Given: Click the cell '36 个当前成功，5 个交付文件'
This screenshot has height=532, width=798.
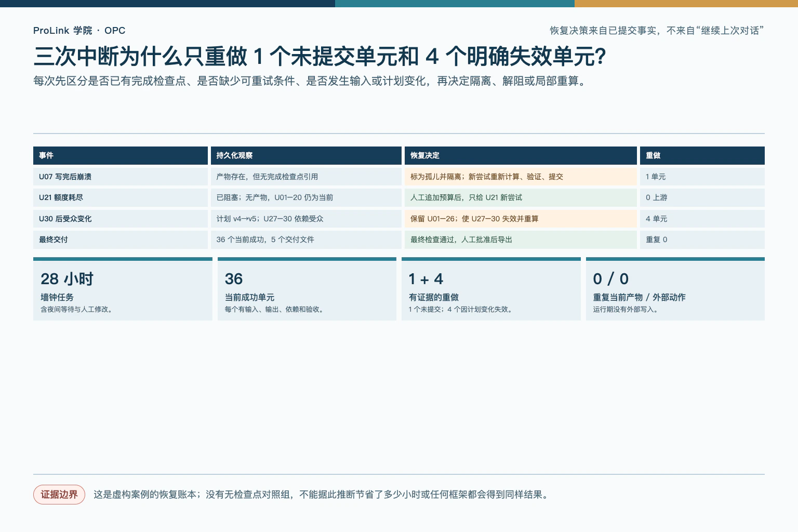Looking at the screenshot, I should pyautogui.click(x=306, y=240).
